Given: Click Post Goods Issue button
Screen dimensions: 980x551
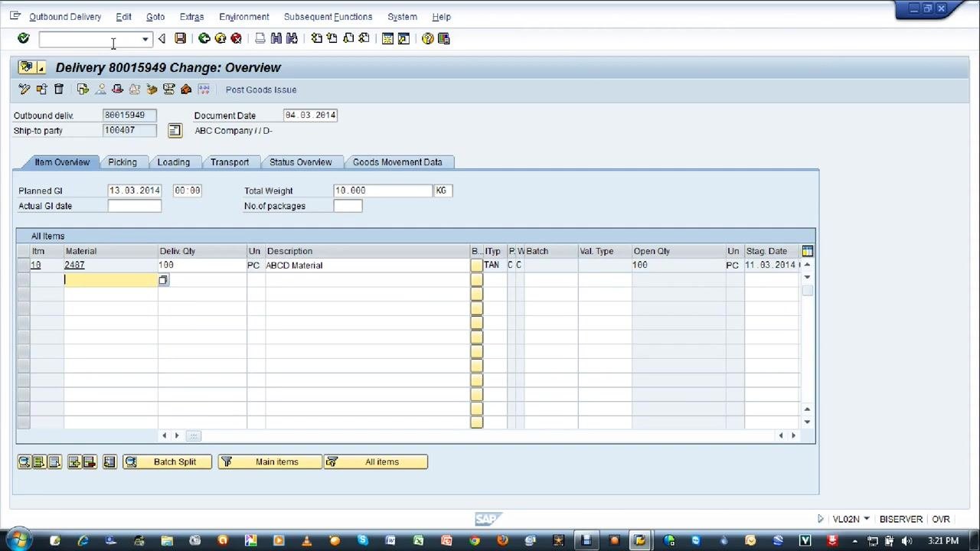Looking at the screenshot, I should click(261, 90).
